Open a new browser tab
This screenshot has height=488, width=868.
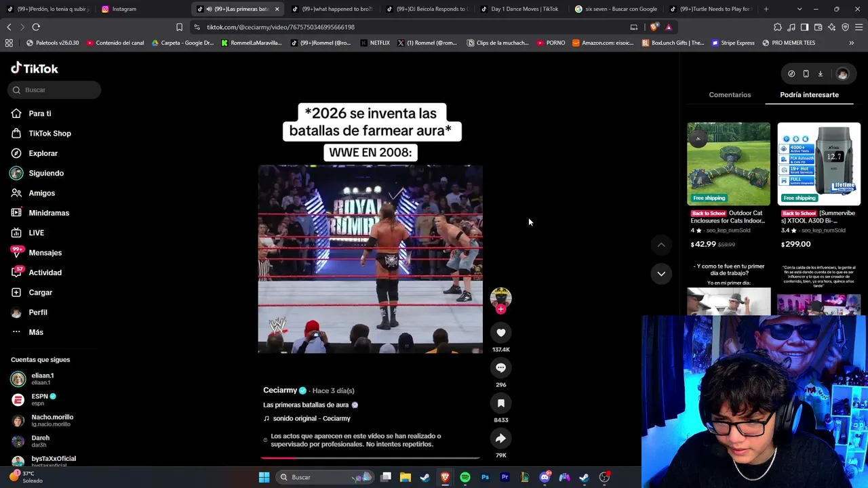[766, 9]
